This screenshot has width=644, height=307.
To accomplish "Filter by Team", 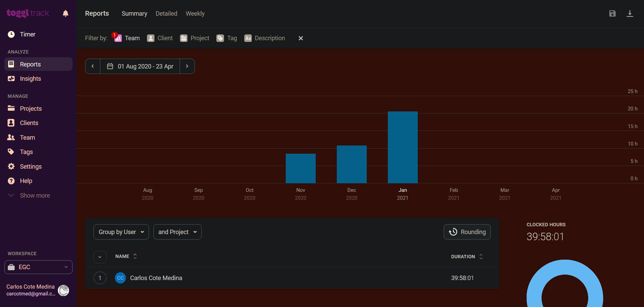I will (x=127, y=38).
